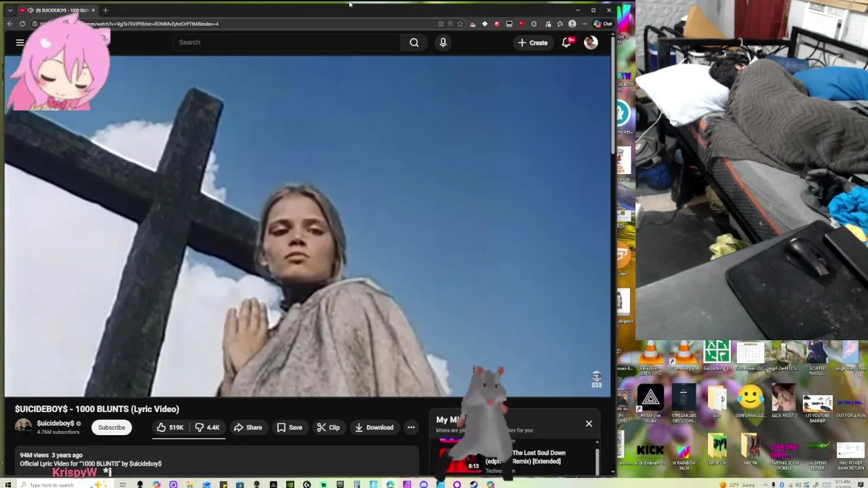Open the Kick-Emblem desktop image

(650, 454)
